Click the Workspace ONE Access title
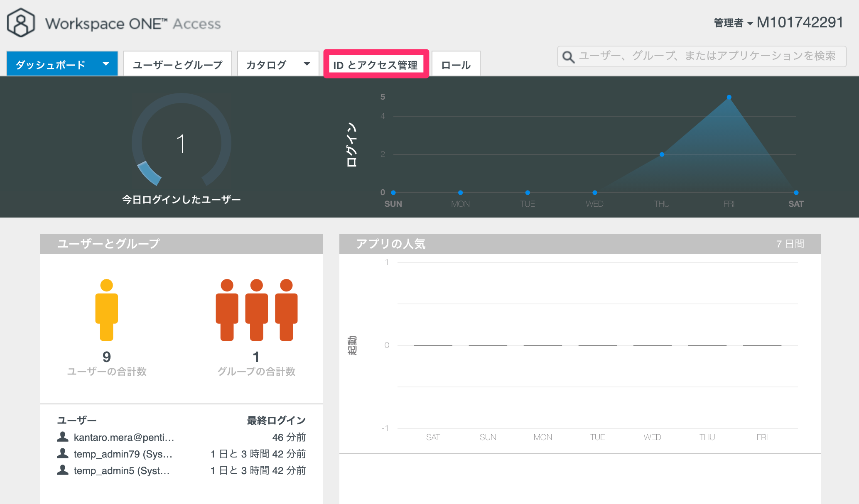The image size is (859, 504). click(x=133, y=24)
